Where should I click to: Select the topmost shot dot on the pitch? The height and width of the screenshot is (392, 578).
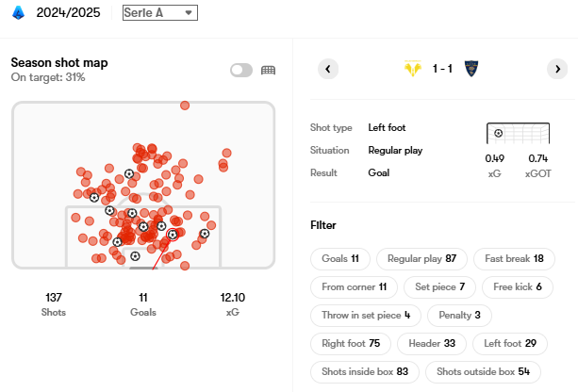click(x=185, y=105)
